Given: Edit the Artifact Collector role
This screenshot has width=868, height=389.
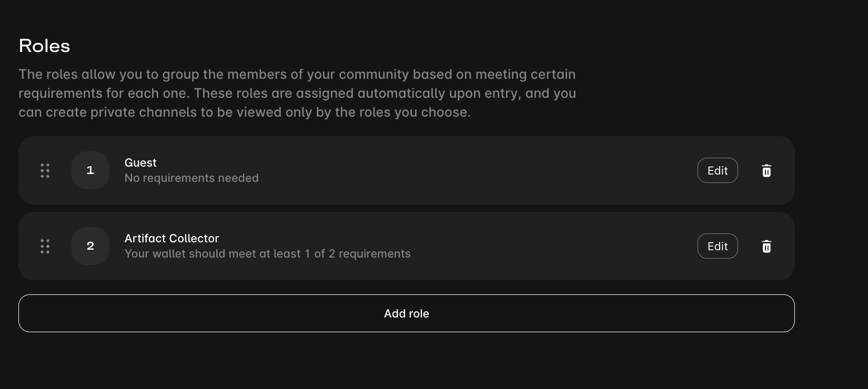Looking at the screenshot, I should click(718, 247).
